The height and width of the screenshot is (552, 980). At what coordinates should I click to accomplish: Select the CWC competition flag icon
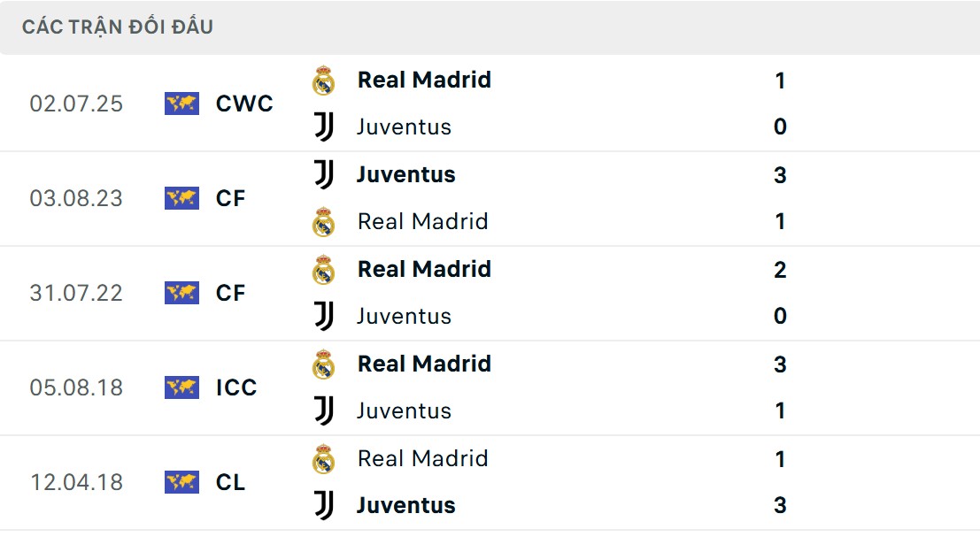181,103
